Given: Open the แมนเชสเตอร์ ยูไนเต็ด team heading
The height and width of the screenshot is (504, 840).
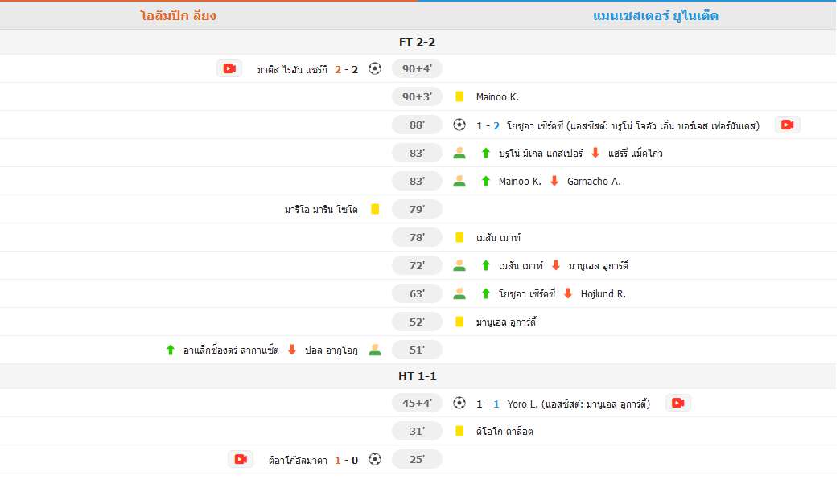Looking at the screenshot, I should [656, 15].
